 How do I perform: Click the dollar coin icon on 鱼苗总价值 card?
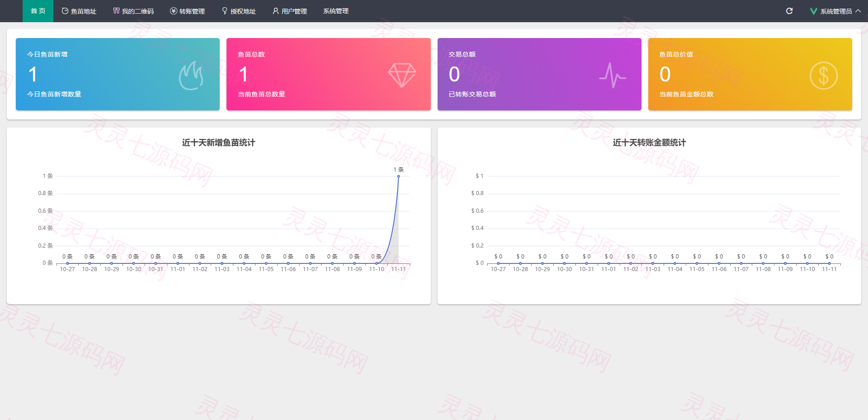(x=824, y=75)
